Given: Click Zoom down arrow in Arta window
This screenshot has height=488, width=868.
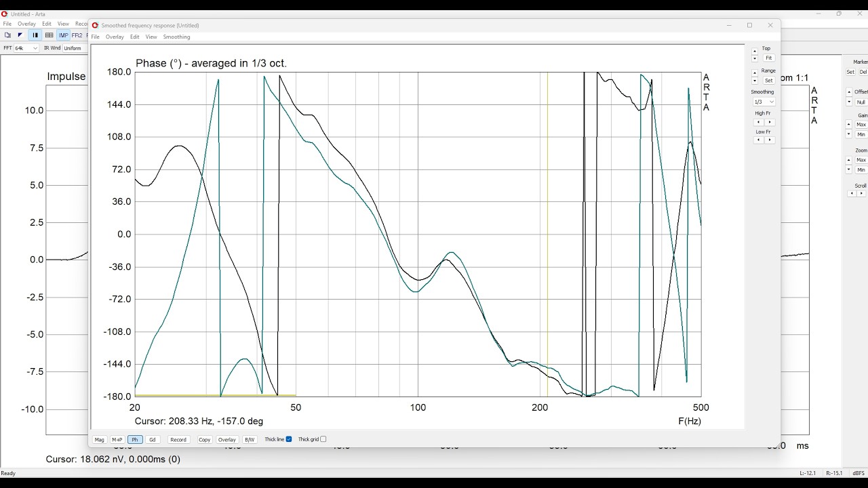Looking at the screenshot, I should [x=849, y=169].
